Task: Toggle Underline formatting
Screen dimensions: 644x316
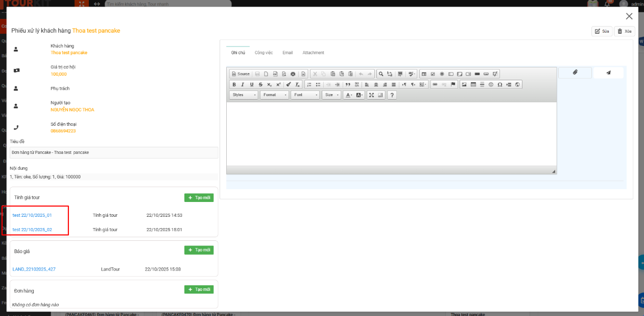Action: tap(251, 84)
